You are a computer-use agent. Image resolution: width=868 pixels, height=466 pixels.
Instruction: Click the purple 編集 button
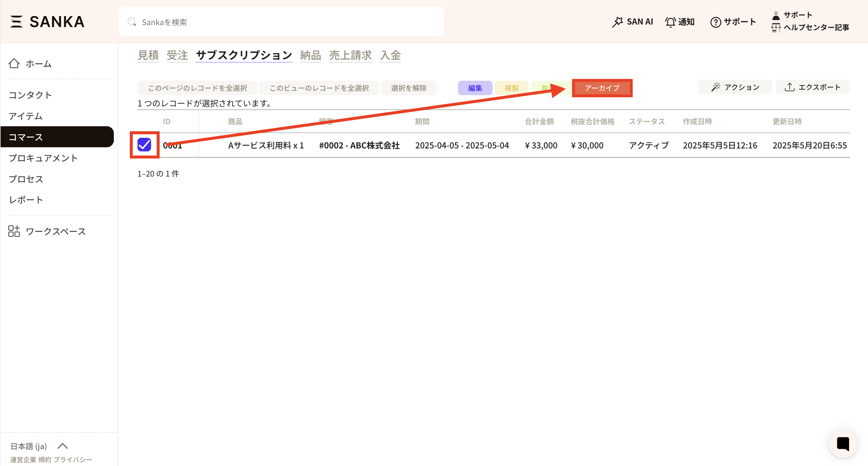475,88
